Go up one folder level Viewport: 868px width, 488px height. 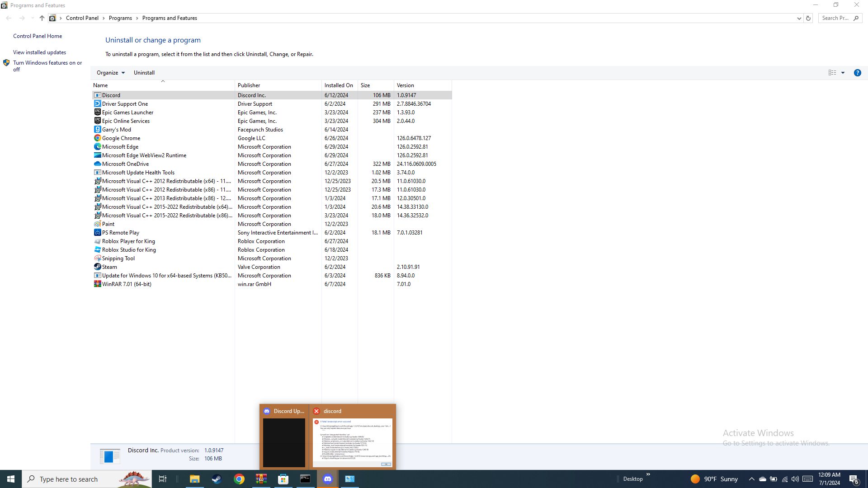pos(42,18)
